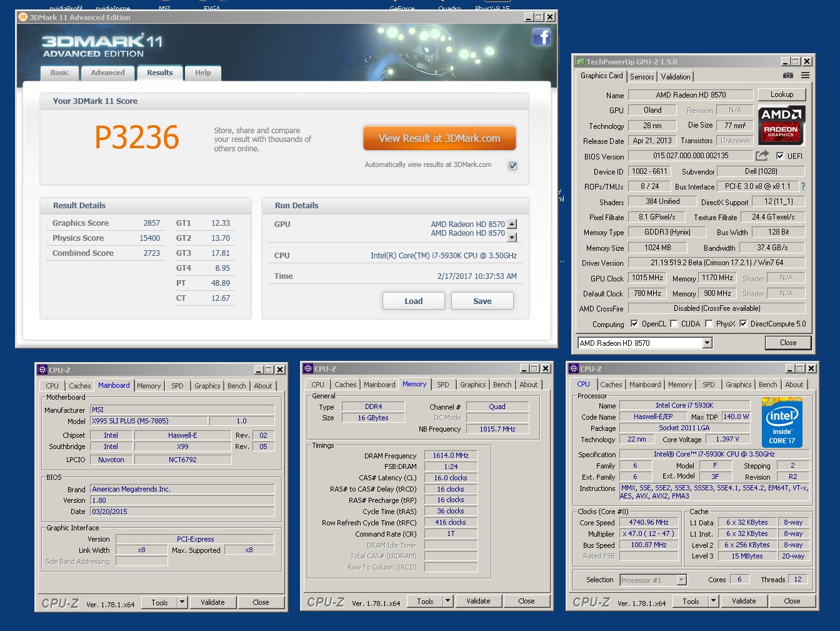Click the 3DMark 11 title bar icon
840x631 pixels.
(x=22, y=18)
